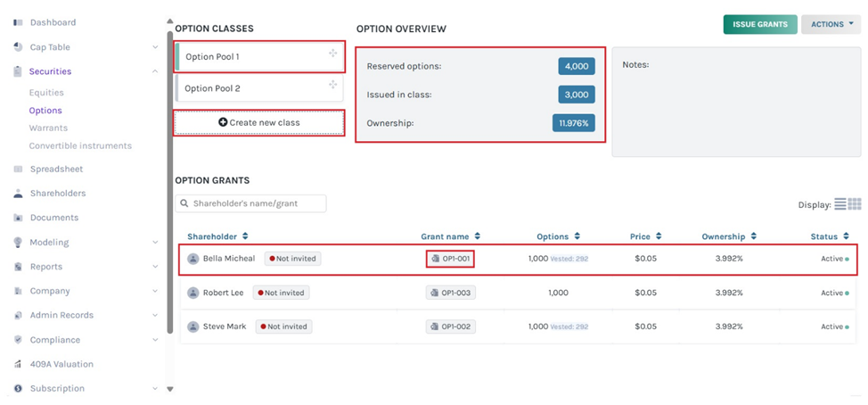Click the ISSUE GRANTS button
This screenshot has width=868, height=405.
pos(760,24)
